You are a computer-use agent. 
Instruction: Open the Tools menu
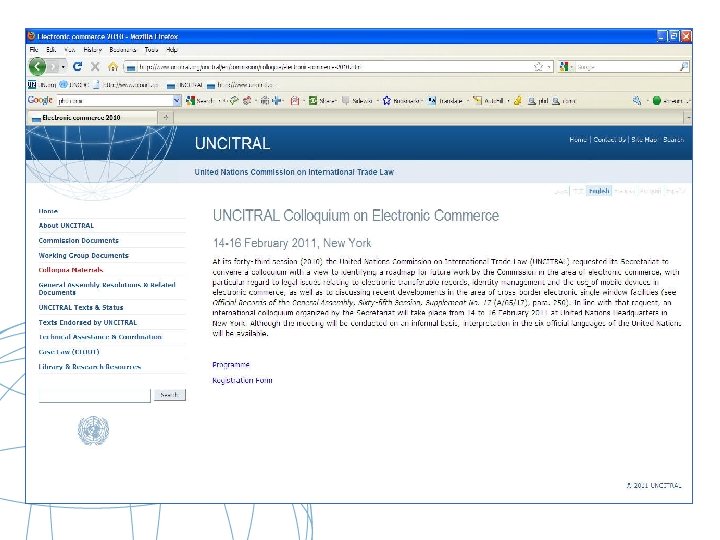[151, 50]
